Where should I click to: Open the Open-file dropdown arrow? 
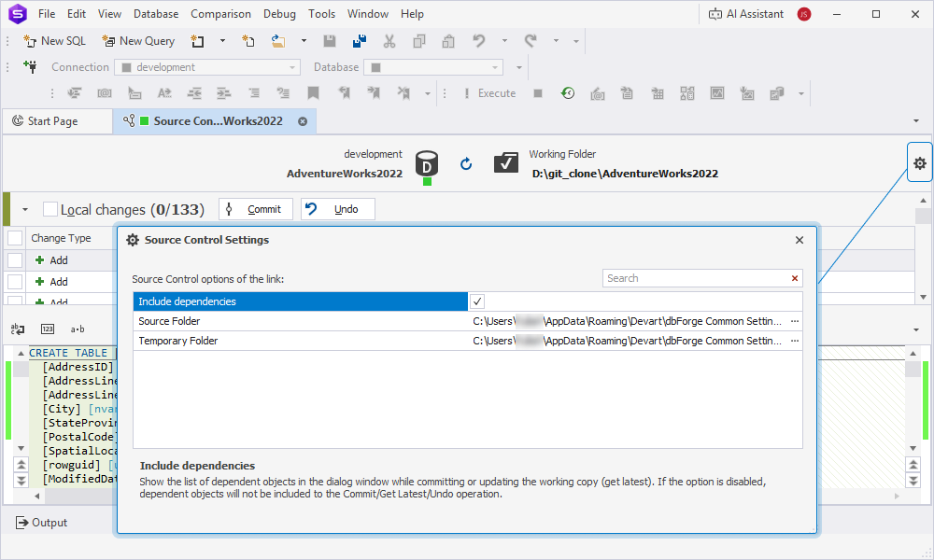[x=304, y=41]
